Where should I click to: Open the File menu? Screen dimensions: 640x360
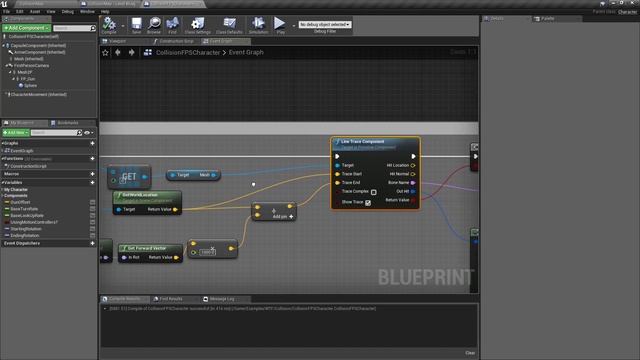pyautogui.click(x=7, y=11)
